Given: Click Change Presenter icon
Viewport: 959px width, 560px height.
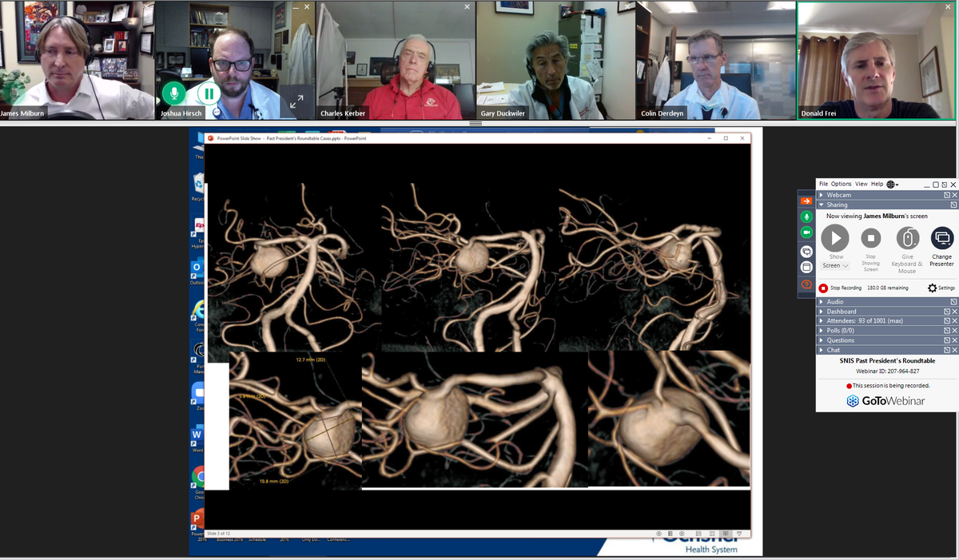Looking at the screenshot, I should pos(942,238).
